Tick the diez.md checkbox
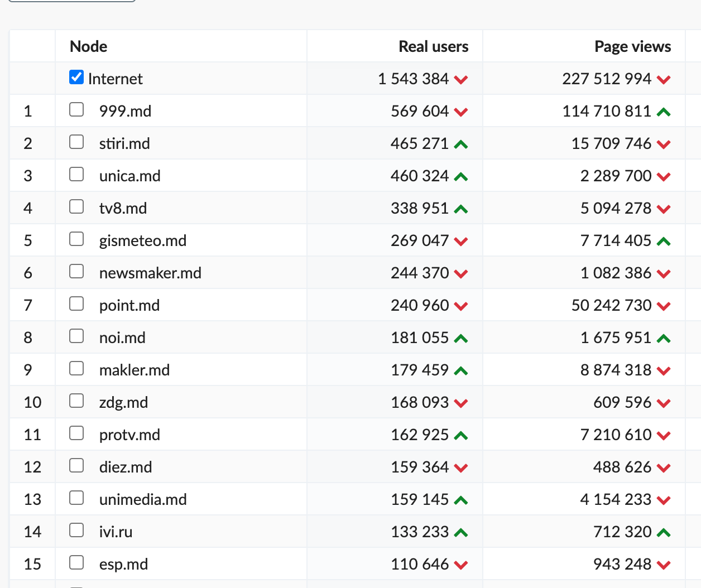Screen dimensions: 701x588 [x=76, y=465]
